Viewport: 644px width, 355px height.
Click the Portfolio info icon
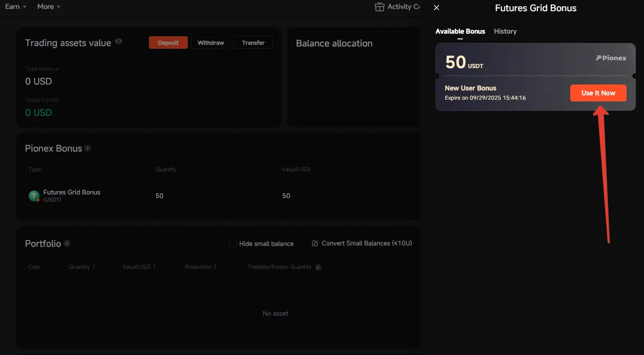click(x=67, y=243)
